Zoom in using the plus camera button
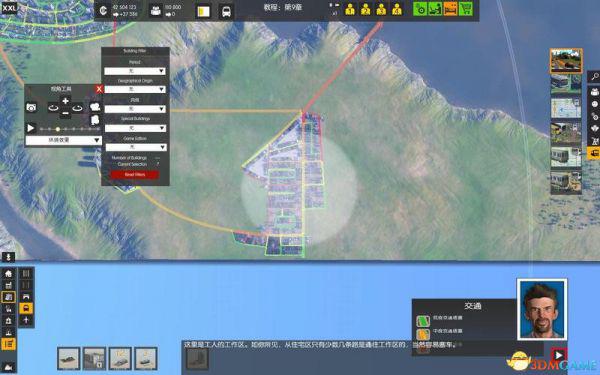 click(x=65, y=101)
